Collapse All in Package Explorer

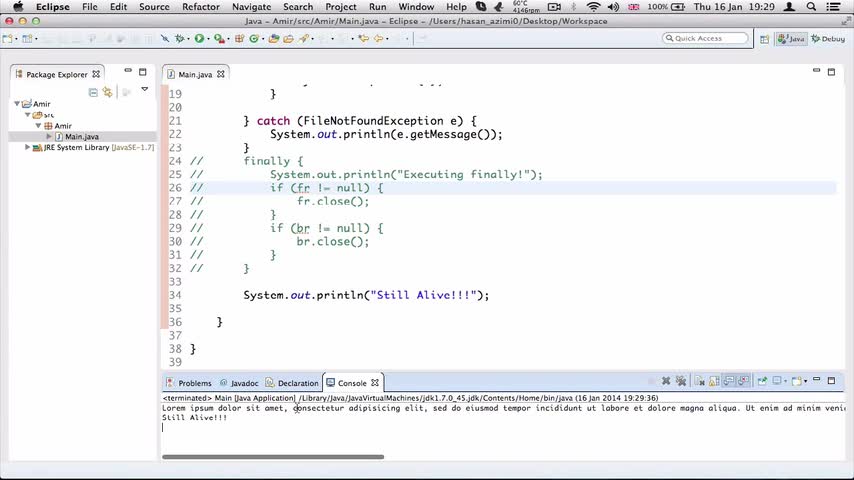pyautogui.click(x=93, y=93)
